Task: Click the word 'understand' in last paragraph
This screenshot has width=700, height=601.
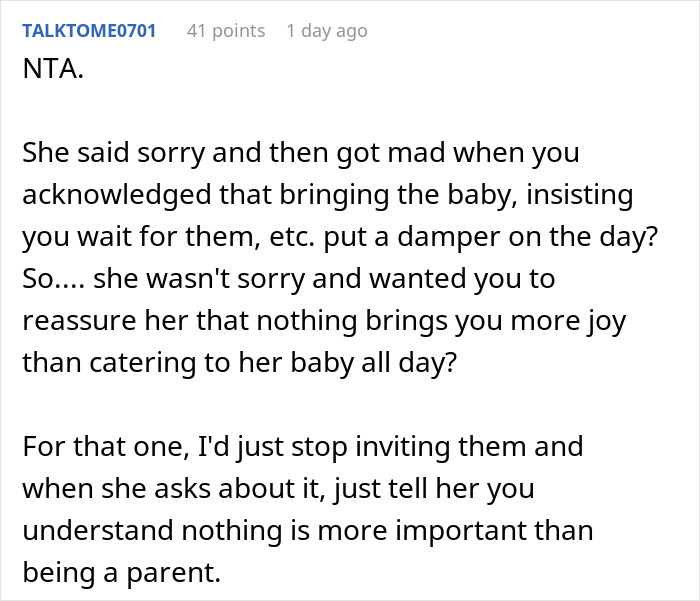Action: [98, 530]
